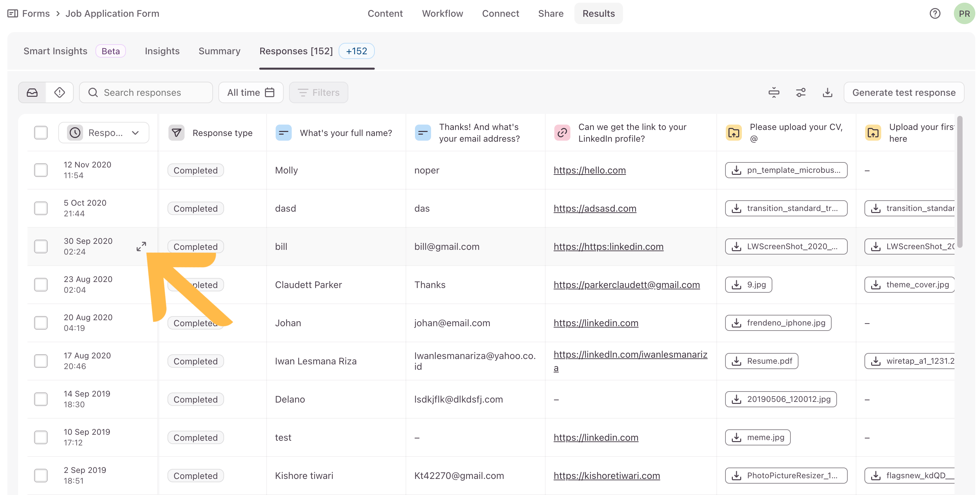Screen dimensions: 980x495
Task: Toggle the select all responses checkbox
Action: (x=41, y=133)
